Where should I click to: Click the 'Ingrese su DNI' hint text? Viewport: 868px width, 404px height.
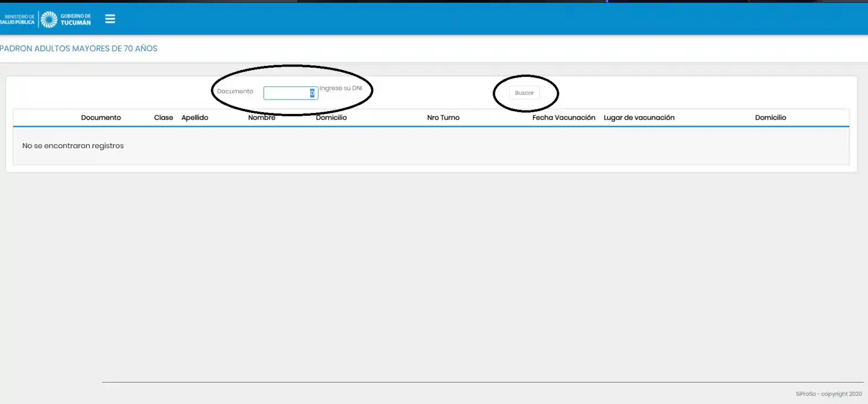tap(341, 88)
